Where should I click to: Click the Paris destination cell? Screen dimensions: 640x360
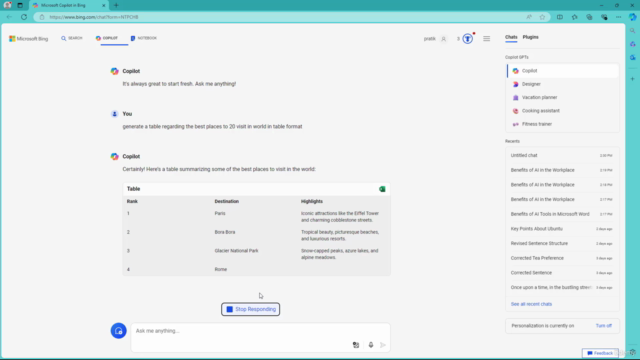[x=220, y=213]
